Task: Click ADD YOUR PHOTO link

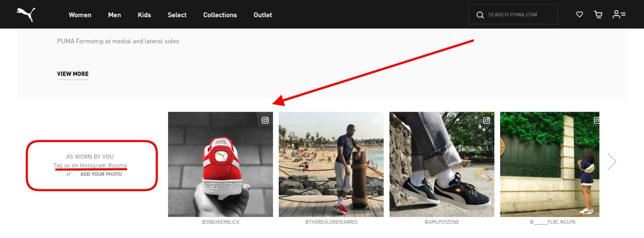Action: point(101,174)
